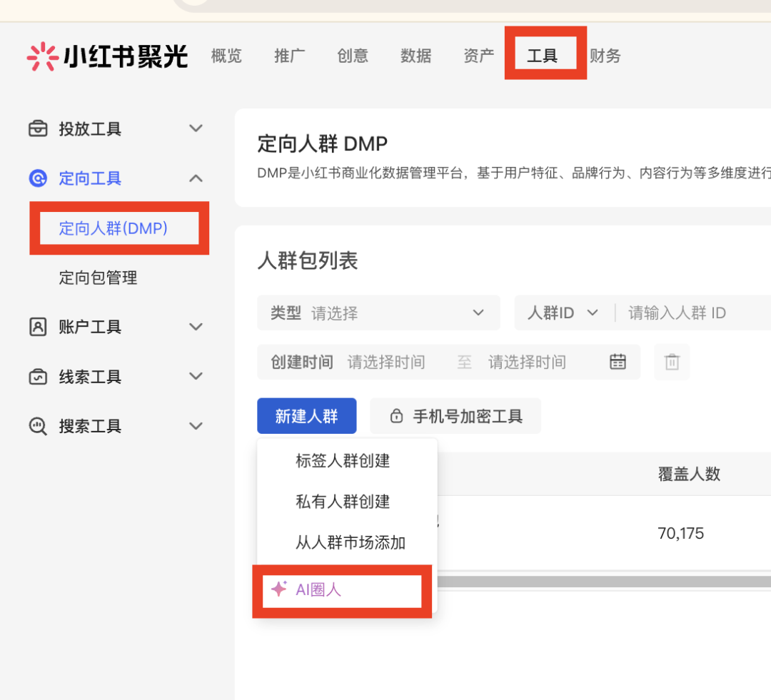Click the 手机号加密工具 button
Viewport: 771px width, 700px height.
coord(455,416)
